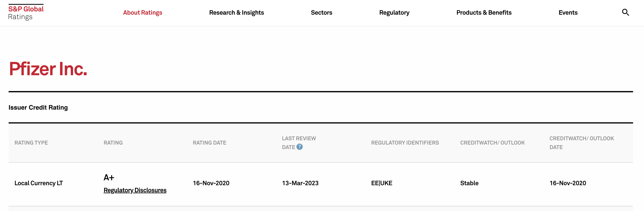The image size is (644, 211).
Task: Open the S&P Global Ratings logo
Action: 26,13
